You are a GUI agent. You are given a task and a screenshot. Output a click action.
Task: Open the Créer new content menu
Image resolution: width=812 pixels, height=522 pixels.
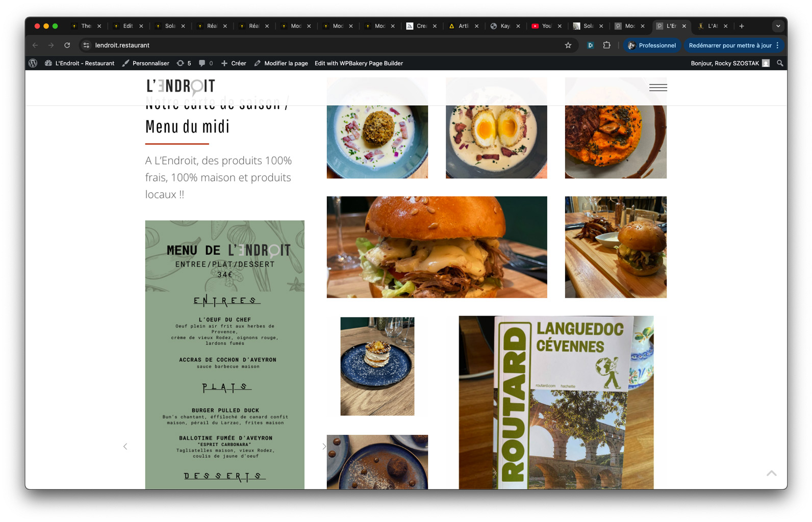234,63
